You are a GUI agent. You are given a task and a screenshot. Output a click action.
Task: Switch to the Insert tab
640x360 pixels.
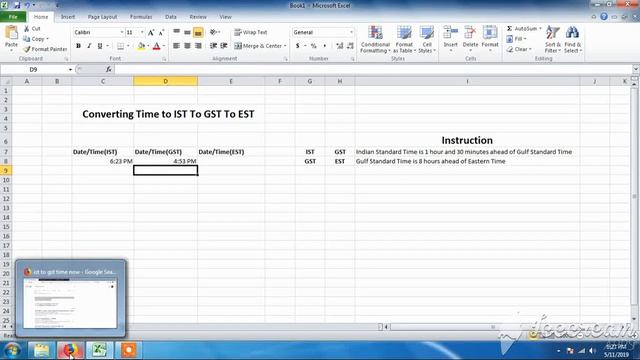point(68,17)
